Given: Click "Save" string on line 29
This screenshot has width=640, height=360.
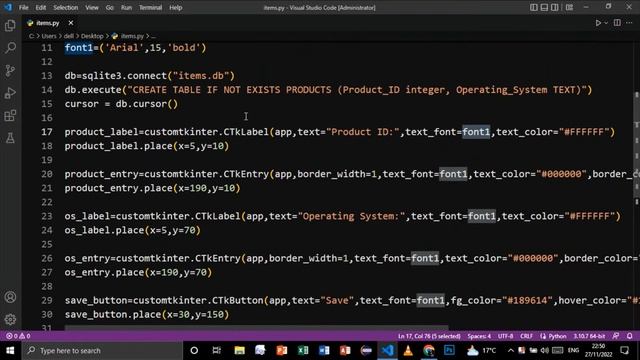Looking at the screenshot, I should pos(337,300).
